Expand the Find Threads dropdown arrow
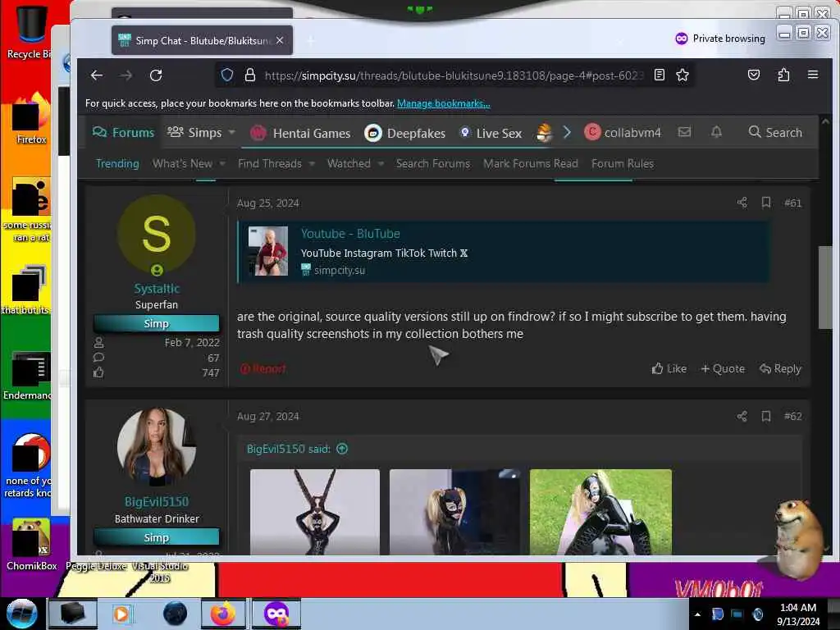 pyautogui.click(x=312, y=163)
